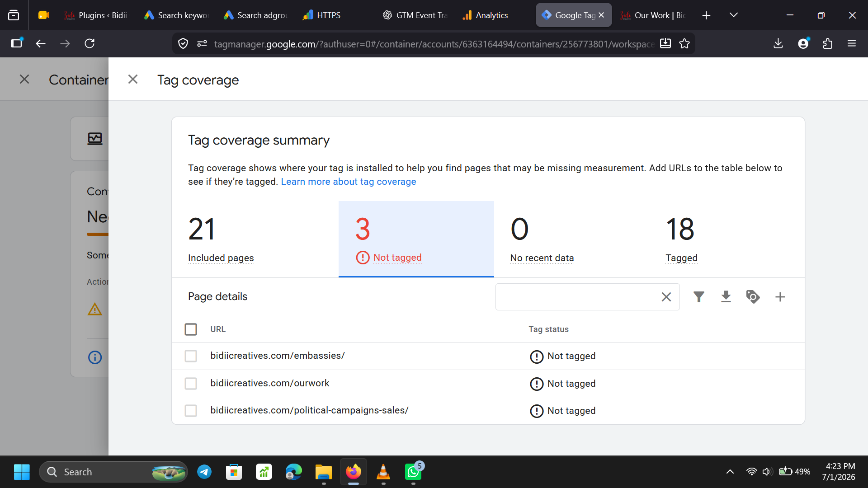Open the political-campaigns-sales URL row
Viewport: 868px width, 488px height.
[488, 411]
